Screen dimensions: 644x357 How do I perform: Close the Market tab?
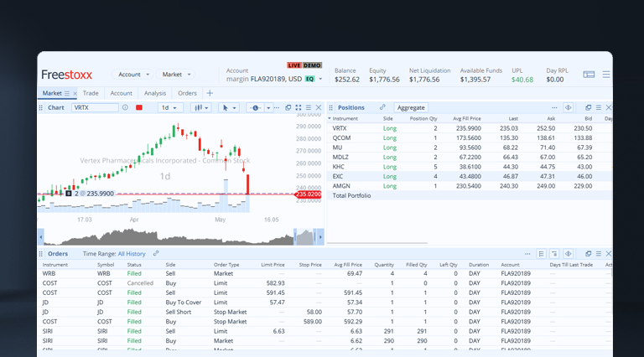[x=75, y=94]
